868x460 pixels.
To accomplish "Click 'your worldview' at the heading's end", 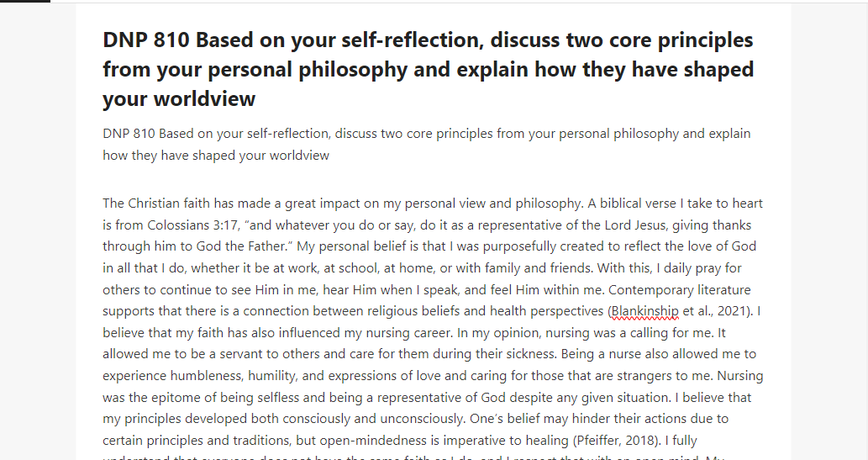I will tap(179, 98).
